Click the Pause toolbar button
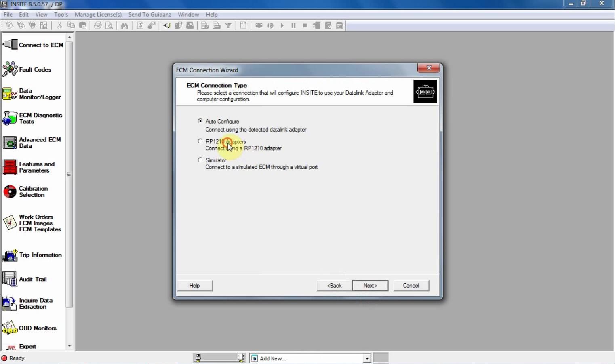 click(x=293, y=25)
